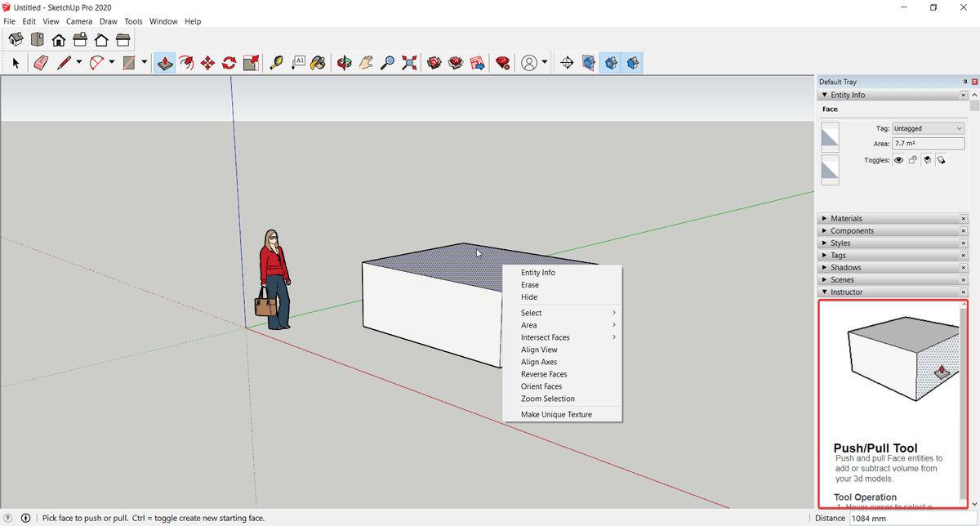Toggle the Lock padlock in Entity Info
Screen dimensions: 980x526
click(913, 160)
